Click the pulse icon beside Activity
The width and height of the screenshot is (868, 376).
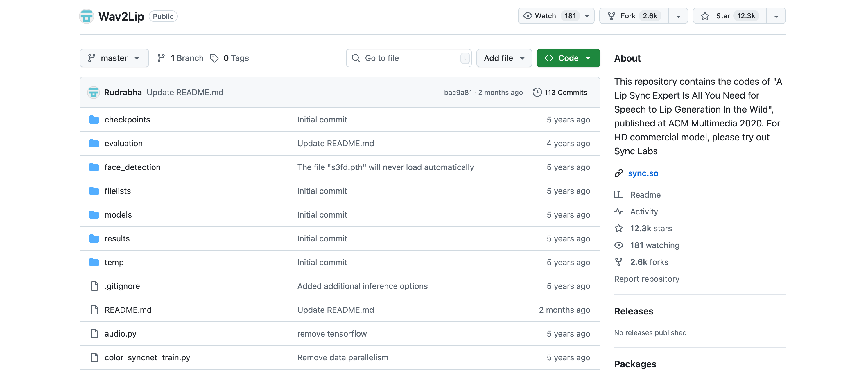619,211
